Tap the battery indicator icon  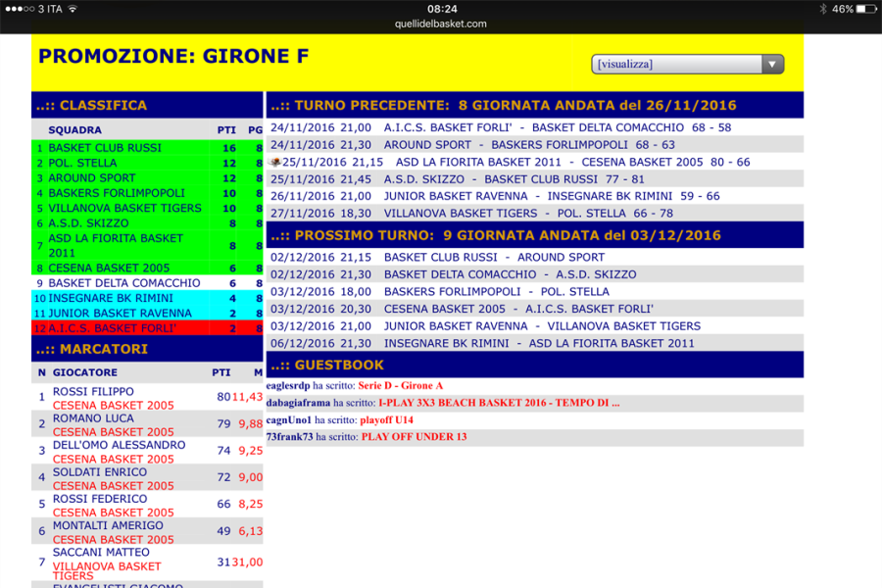pyautogui.click(x=865, y=9)
